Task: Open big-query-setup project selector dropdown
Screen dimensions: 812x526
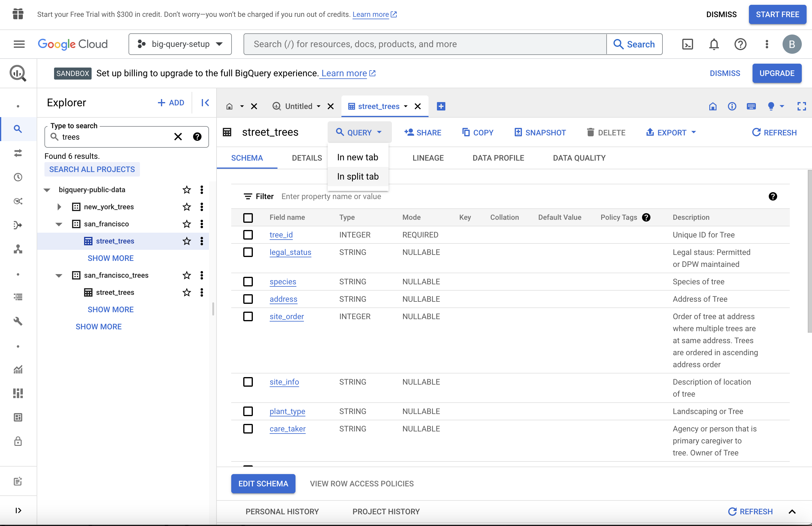Action: click(180, 44)
